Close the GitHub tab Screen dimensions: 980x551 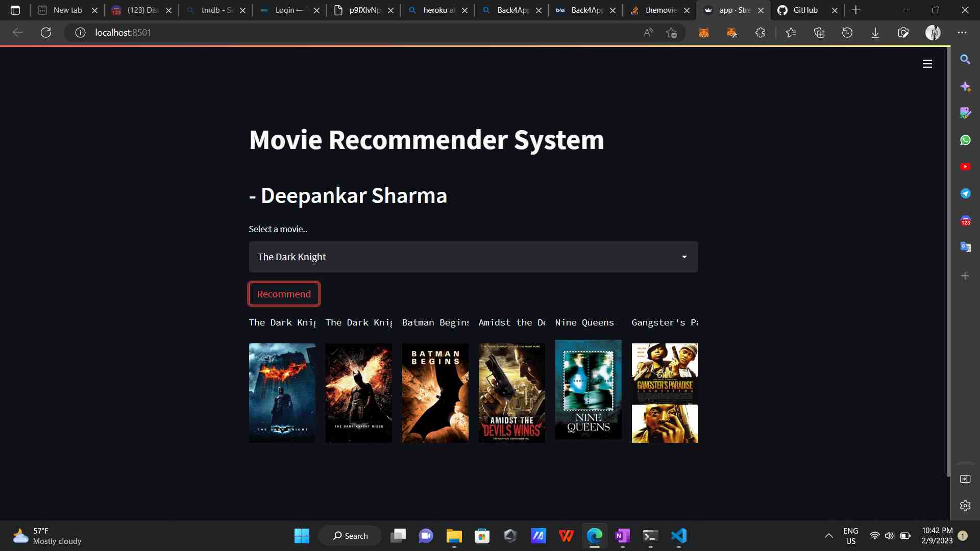[835, 10]
